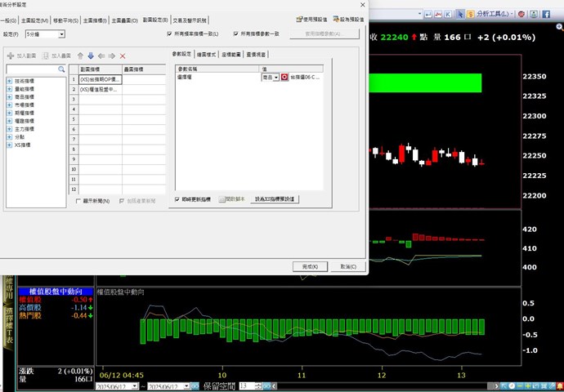This screenshot has height=392, width=564.
Task: Toggle the 顯示新聞 checkbox
Action: coord(78,200)
